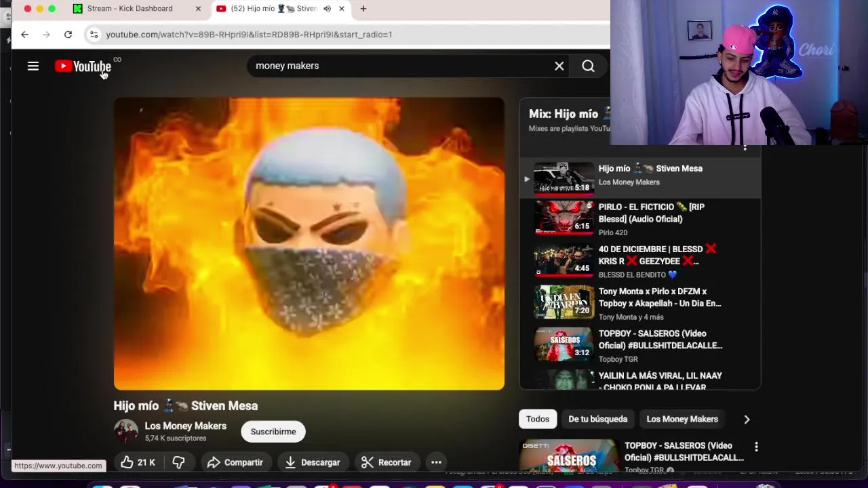Click the video title Hijo mío Stiven Mesa

tap(185, 405)
